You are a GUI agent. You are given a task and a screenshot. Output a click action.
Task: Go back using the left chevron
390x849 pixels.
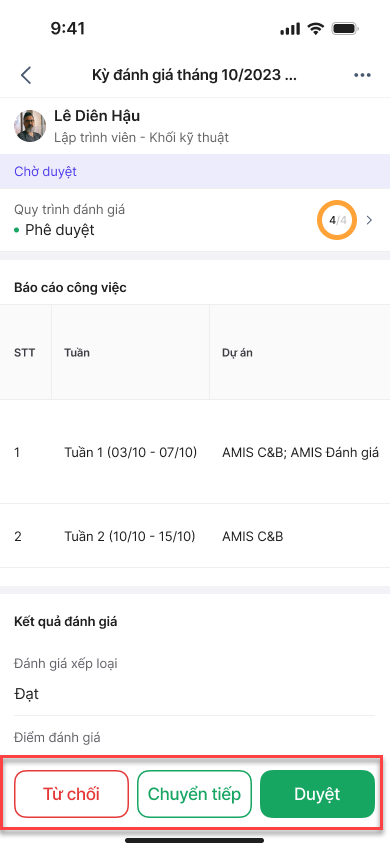pos(26,75)
